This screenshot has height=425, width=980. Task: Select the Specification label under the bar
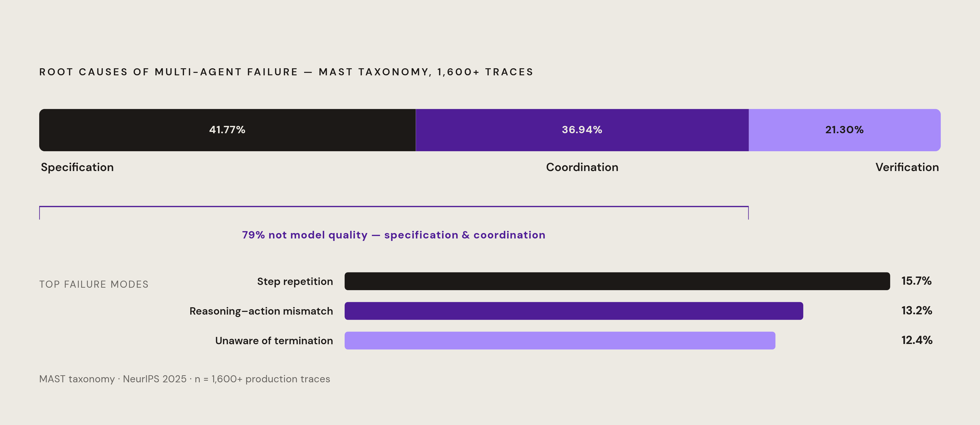[x=77, y=167]
